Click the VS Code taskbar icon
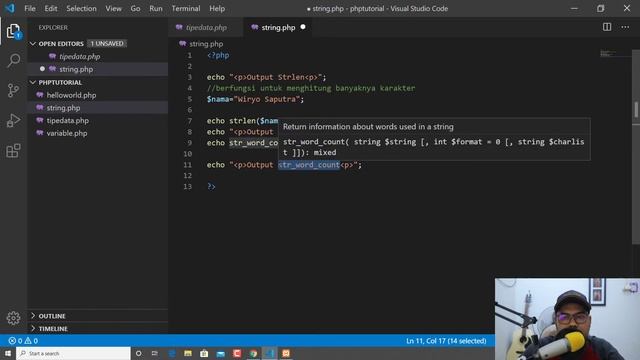 pyautogui.click(x=270, y=353)
